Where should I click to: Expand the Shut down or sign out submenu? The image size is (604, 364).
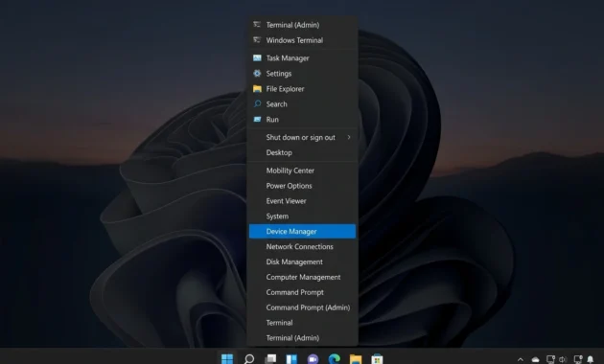pyautogui.click(x=302, y=137)
